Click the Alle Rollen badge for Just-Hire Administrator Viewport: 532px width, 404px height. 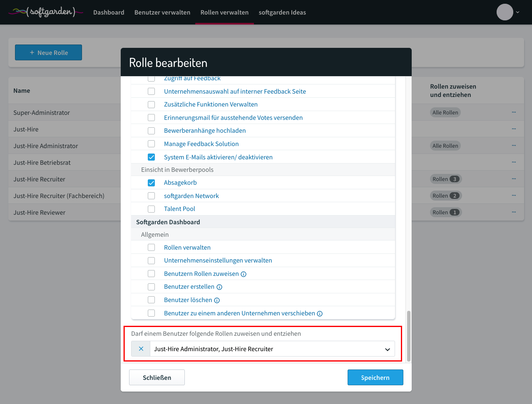[x=445, y=146]
